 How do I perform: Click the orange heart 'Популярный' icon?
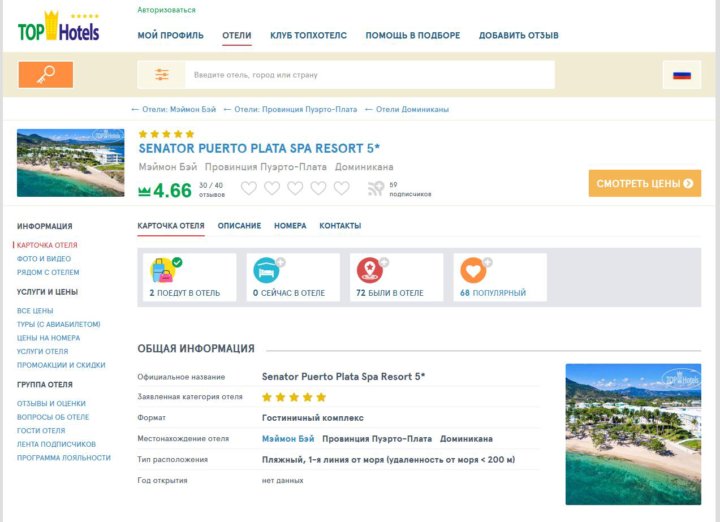[x=473, y=270]
